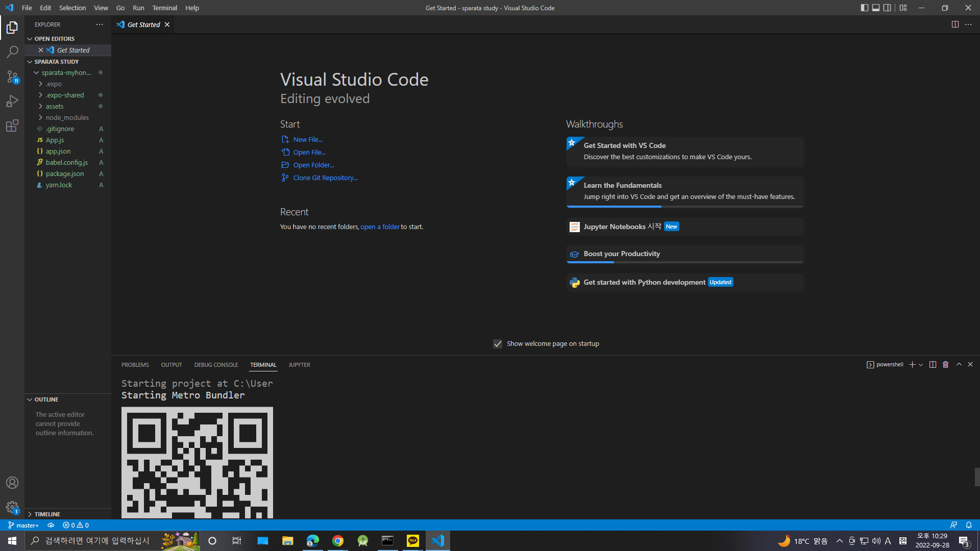
Task: Open the Accounts menu icon
Action: (12, 483)
